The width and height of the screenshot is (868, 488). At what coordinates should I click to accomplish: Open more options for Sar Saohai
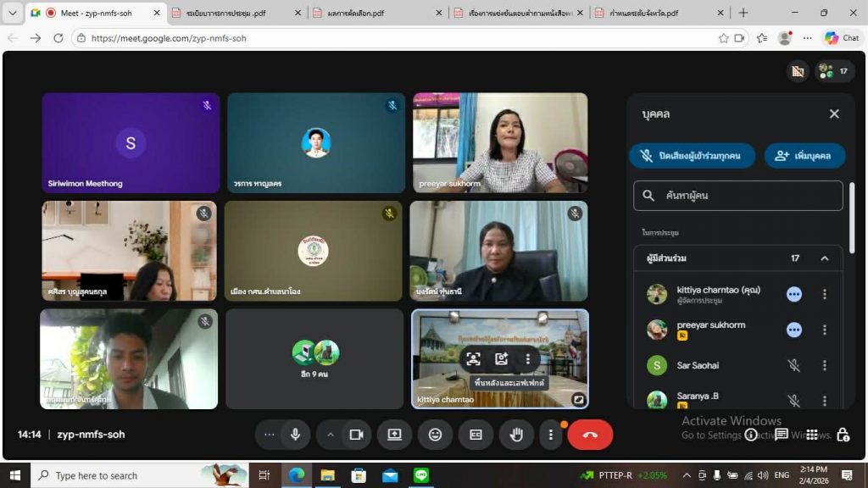click(824, 365)
